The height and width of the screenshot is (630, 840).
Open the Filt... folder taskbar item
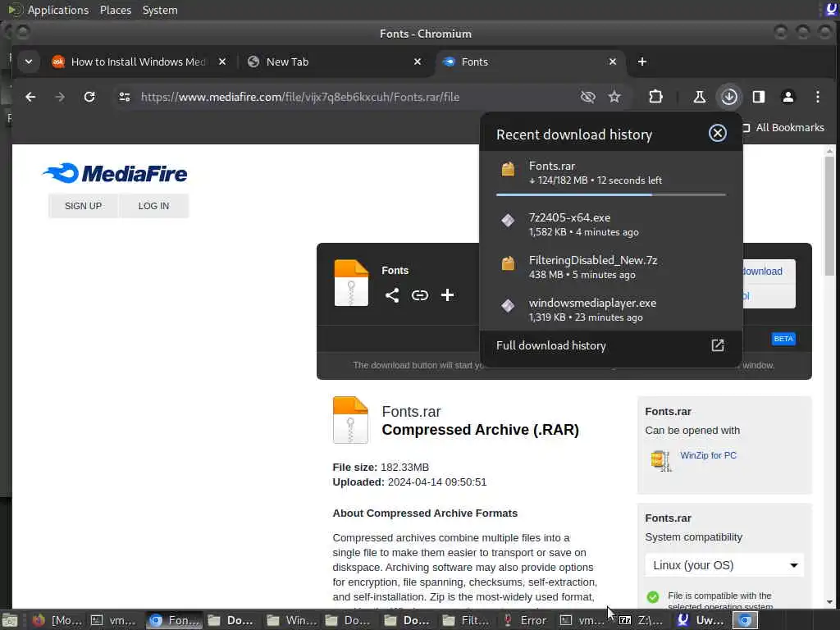tap(466, 620)
